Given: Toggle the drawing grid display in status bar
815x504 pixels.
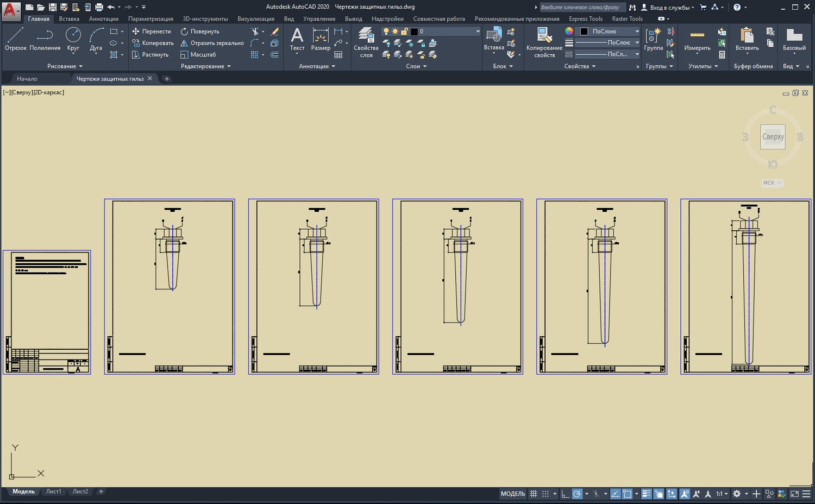Looking at the screenshot, I should (x=534, y=494).
